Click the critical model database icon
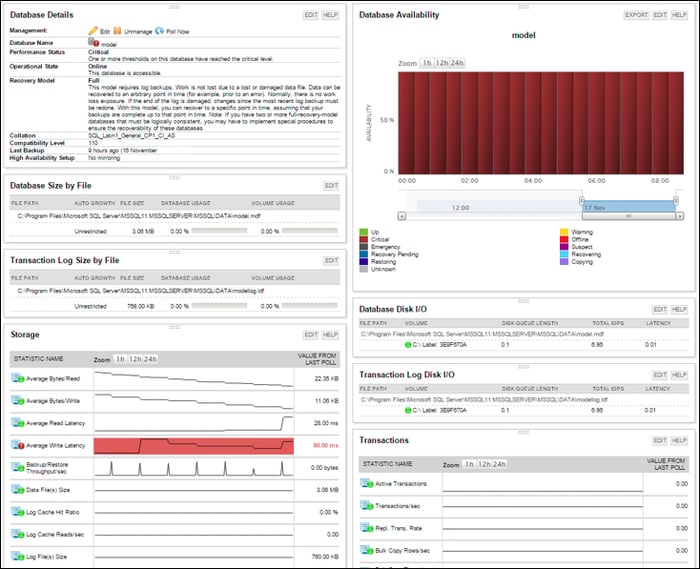Screen dimensions: 700x569 (93, 42)
